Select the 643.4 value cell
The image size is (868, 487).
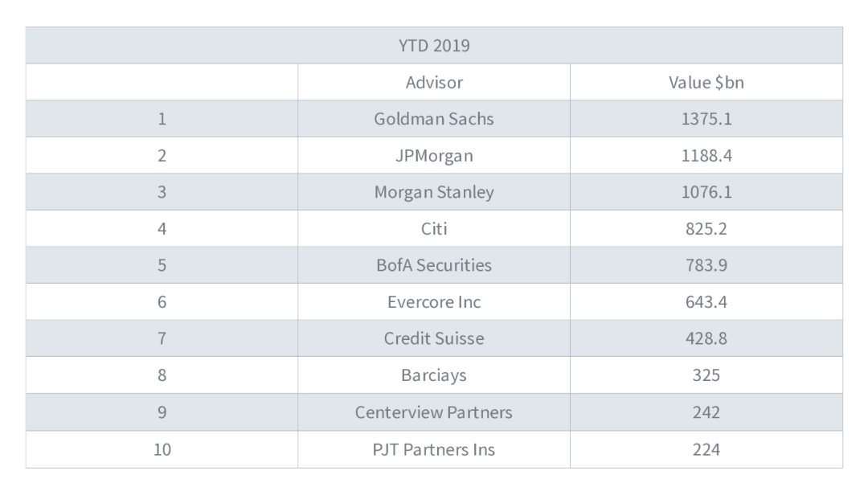(706, 302)
